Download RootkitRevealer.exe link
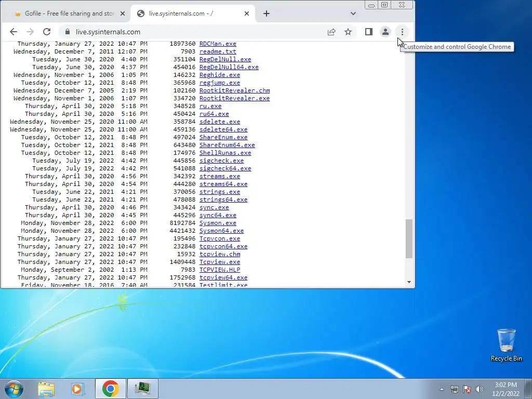The image size is (532, 399). click(235, 98)
